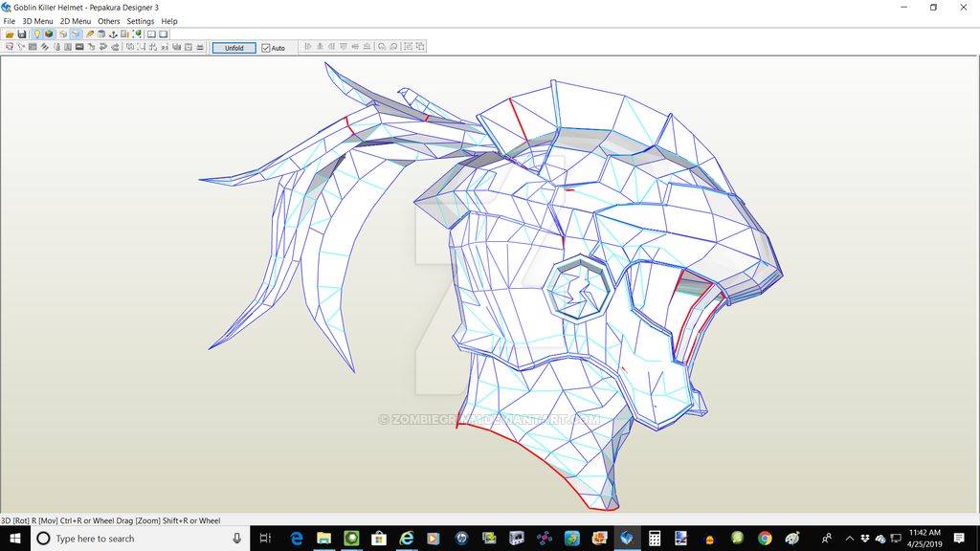Select the red-cursor select tool icon
Viewport: 980px width, 551px height.
[10, 47]
